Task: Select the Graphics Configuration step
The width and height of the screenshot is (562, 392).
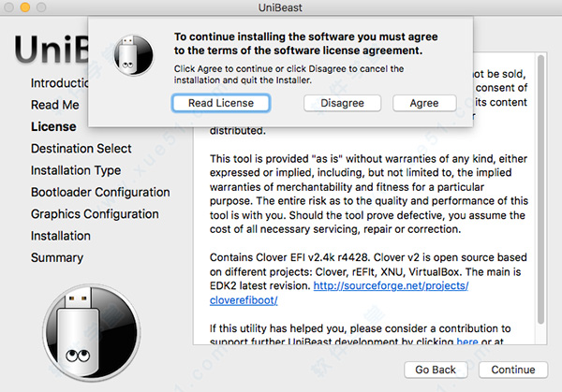Action: [x=95, y=214]
